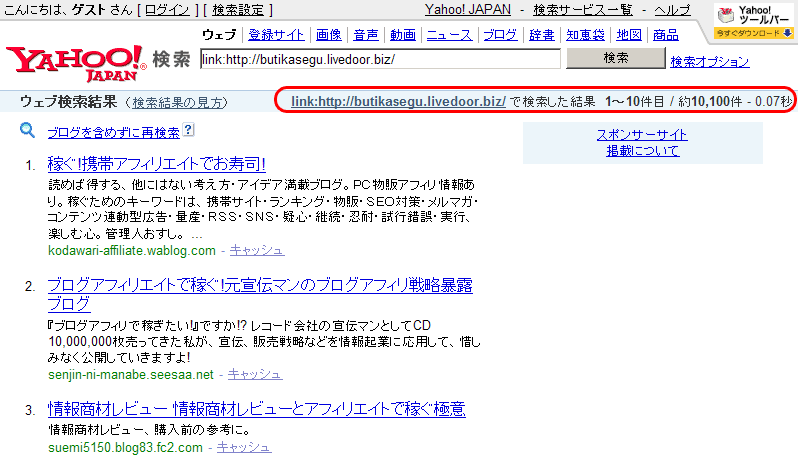Click the link:http://butikasegu.livedoor.biz/ query link
This screenshot has height=463, width=798.
pos(398,101)
